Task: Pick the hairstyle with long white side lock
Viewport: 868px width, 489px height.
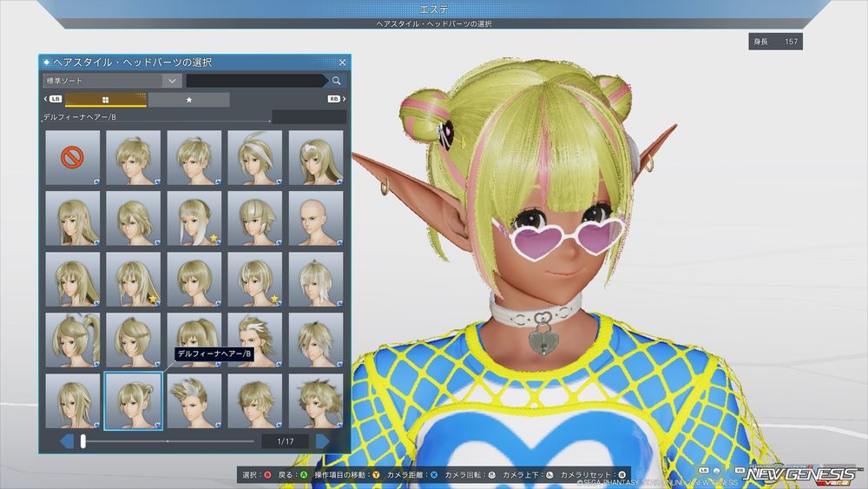Action: pyautogui.click(x=194, y=218)
